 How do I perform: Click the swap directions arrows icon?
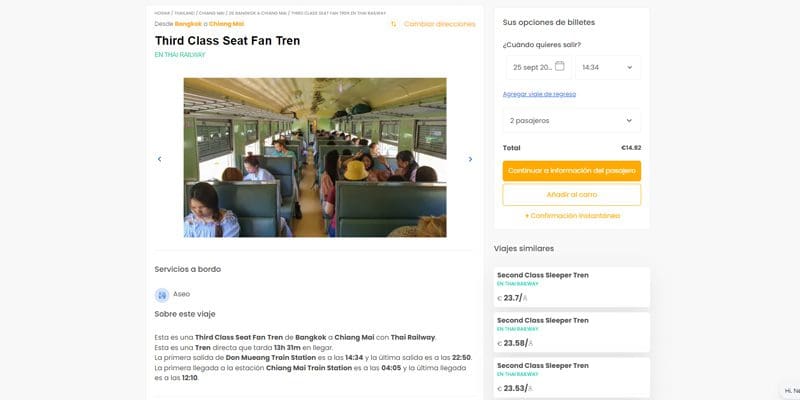394,24
